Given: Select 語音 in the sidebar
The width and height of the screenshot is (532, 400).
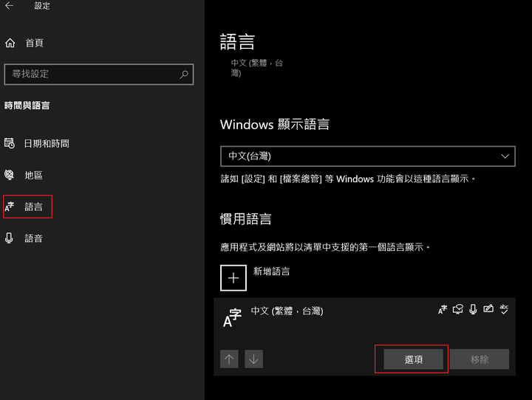Looking at the screenshot, I should point(33,238).
